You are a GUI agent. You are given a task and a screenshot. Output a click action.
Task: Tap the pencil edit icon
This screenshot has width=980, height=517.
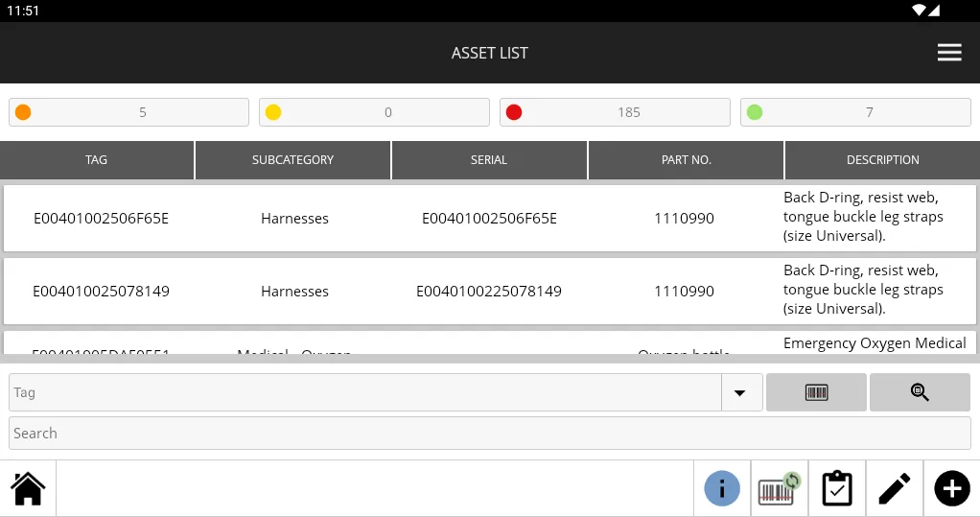pyautogui.click(x=894, y=489)
